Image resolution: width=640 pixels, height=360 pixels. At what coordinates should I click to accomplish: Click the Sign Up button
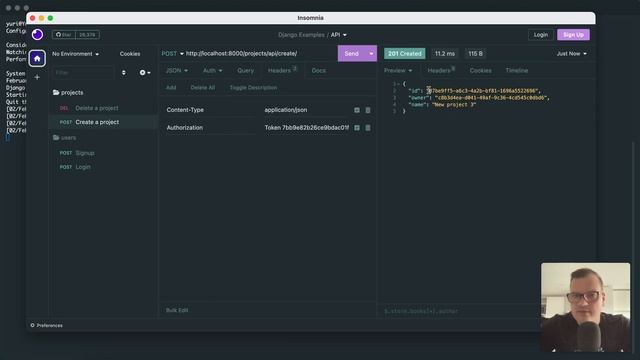tap(573, 35)
